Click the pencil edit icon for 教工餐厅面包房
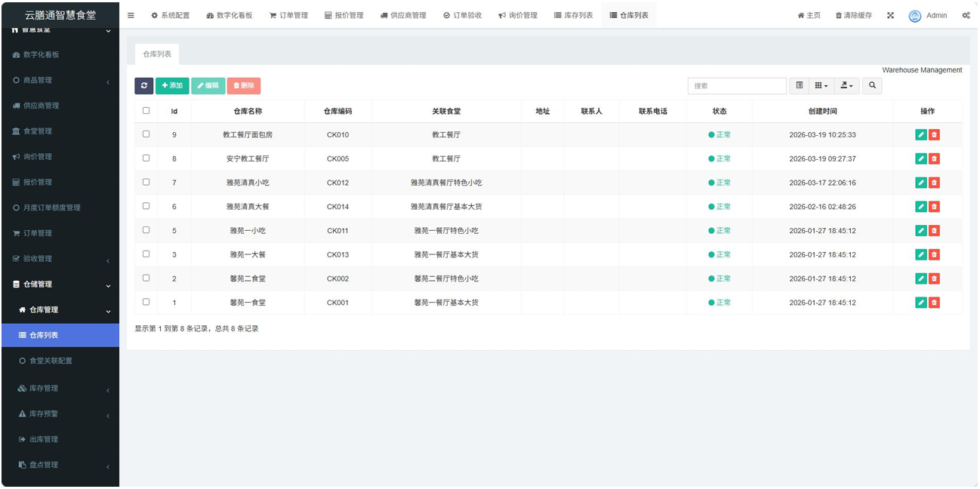Viewport: 980px width, 489px height. click(x=920, y=135)
